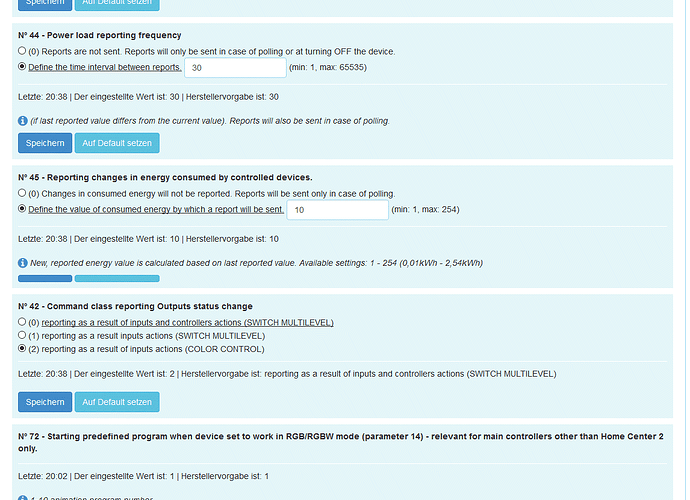Select option (2) inputs actions COLOR CONTROL
The height and width of the screenshot is (500, 690).
[22, 348]
